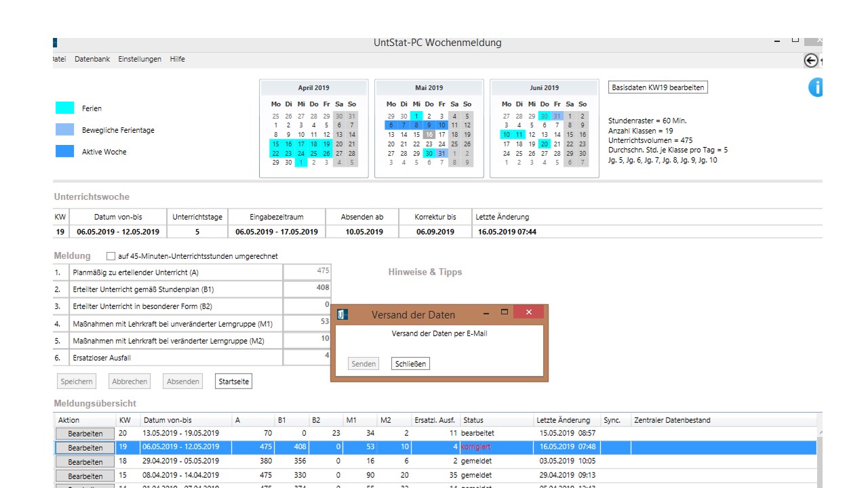Click the field for Planmäßig zu erteilender Unterricht (A)
Image resolution: width=868 pixels, height=488 pixels.
coord(307,271)
